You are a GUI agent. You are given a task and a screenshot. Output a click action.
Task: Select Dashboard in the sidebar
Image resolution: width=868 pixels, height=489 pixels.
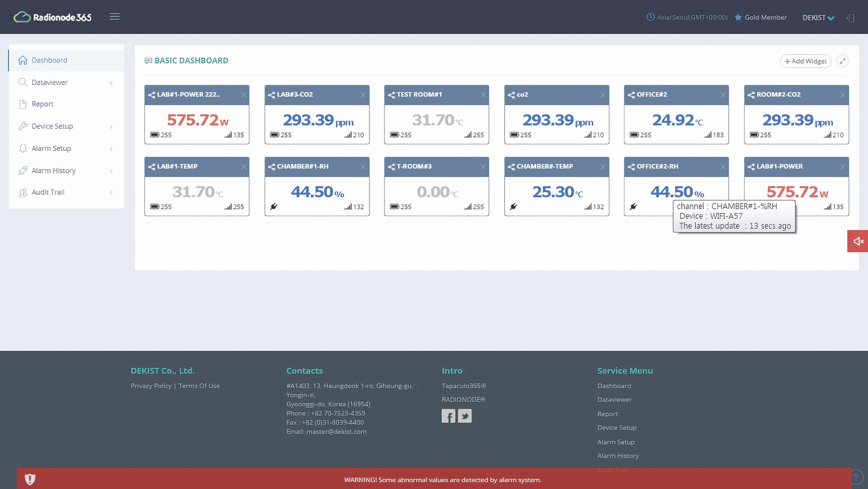[x=49, y=60]
